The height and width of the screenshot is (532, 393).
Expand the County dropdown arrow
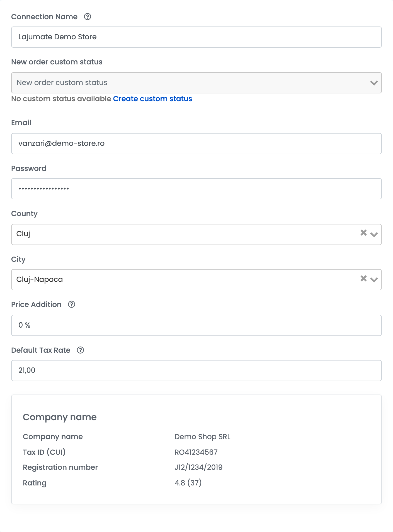click(374, 234)
